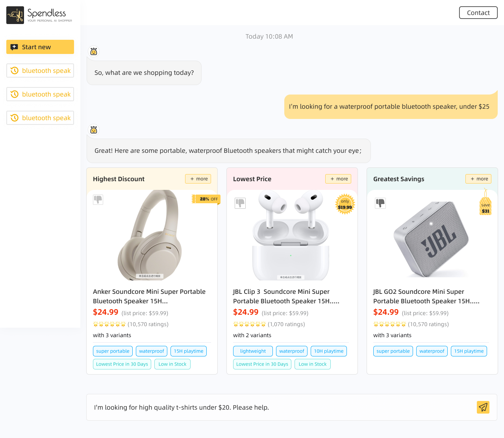Dislike the JBL Clip 3 product with thumbs down
This screenshot has width=504, height=438.
point(240,203)
